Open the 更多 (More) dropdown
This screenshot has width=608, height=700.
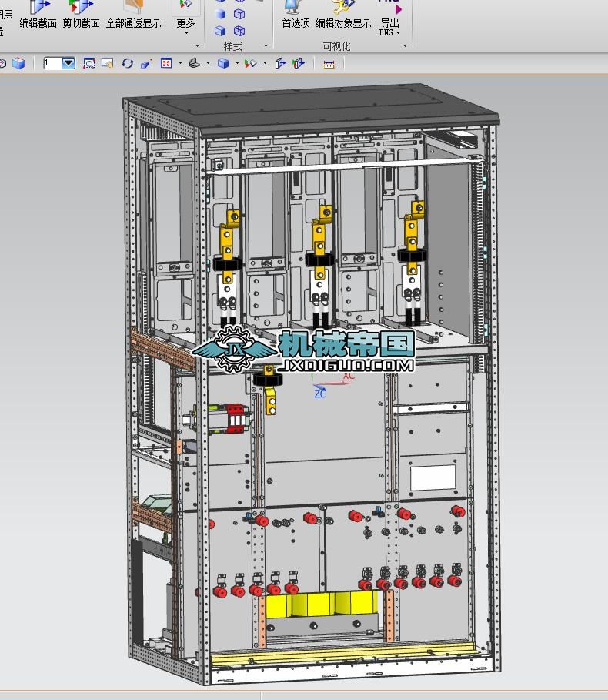(185, 23)
